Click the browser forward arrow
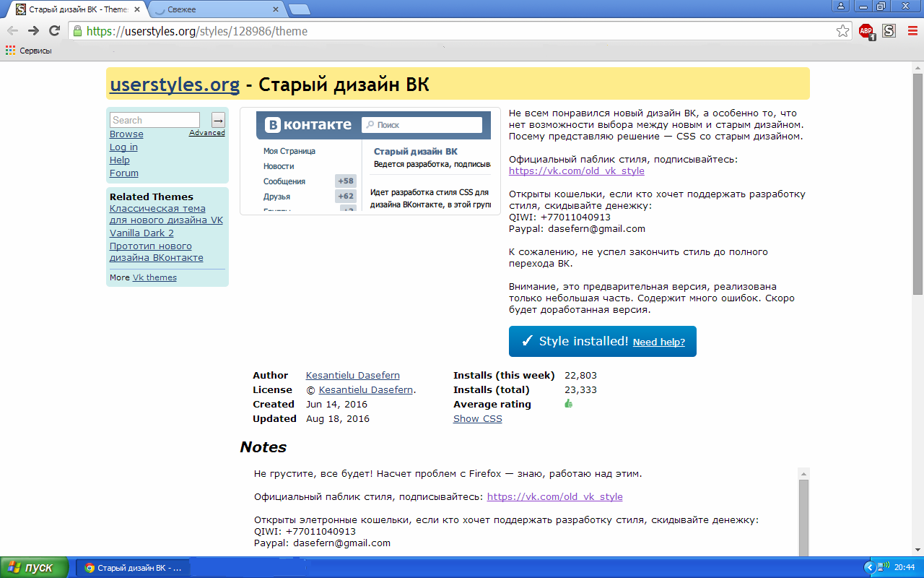 click(33, 30)
